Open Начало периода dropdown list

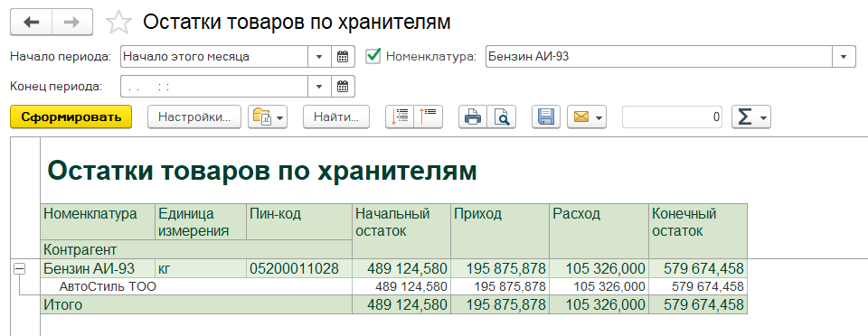[319, 56]
